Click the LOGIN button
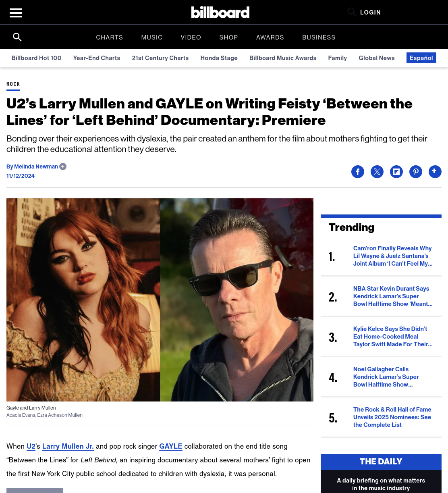This screenshot has width=448, height=493. (371, 12)
